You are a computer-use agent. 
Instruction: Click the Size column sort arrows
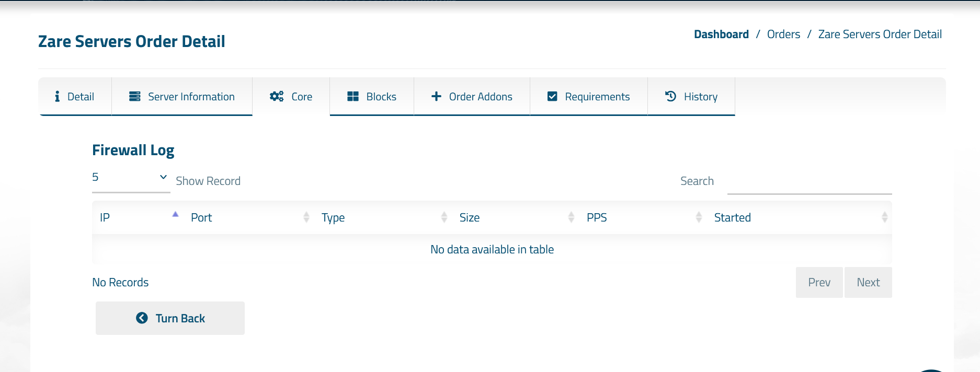571,217
